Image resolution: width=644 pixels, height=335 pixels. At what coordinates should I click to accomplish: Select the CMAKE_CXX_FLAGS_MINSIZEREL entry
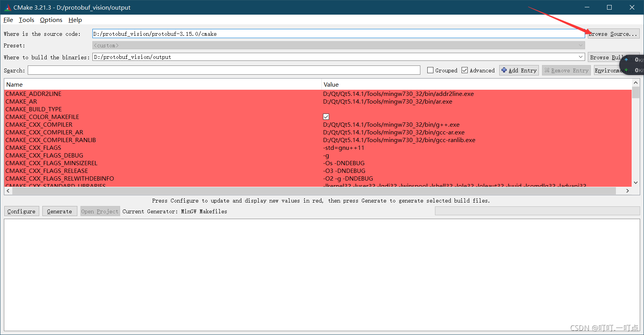pos(52,163)
